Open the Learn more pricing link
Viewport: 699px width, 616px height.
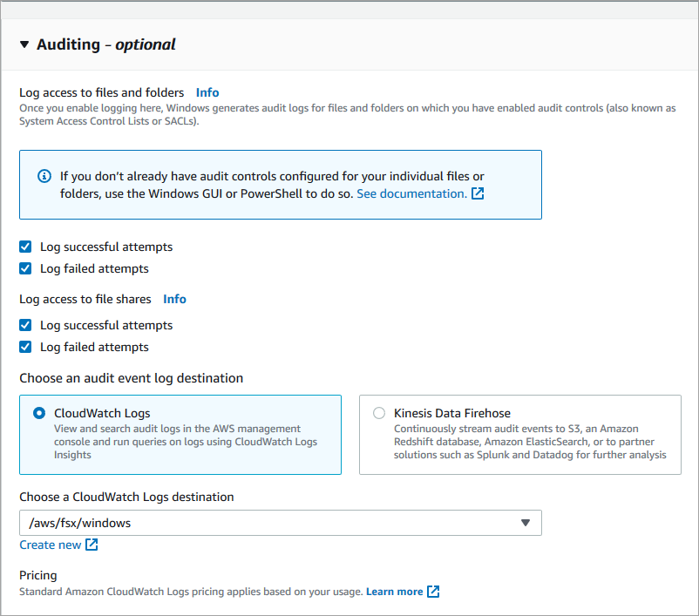tap(397, 591)
